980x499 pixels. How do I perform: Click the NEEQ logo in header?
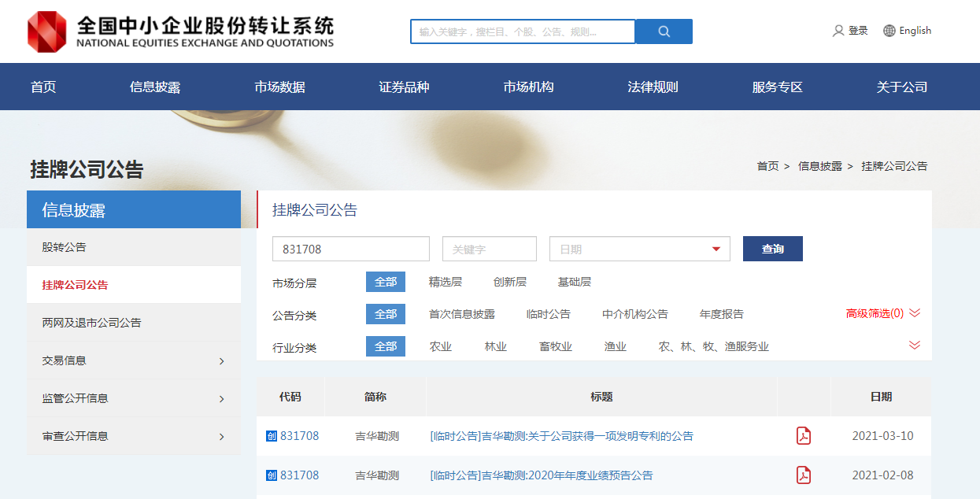[48, 32]
